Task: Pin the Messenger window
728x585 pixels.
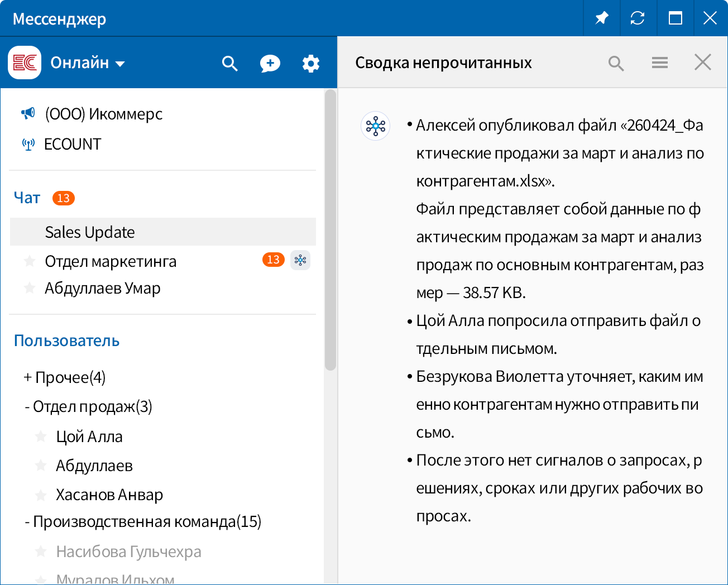Action: point(601,18)
